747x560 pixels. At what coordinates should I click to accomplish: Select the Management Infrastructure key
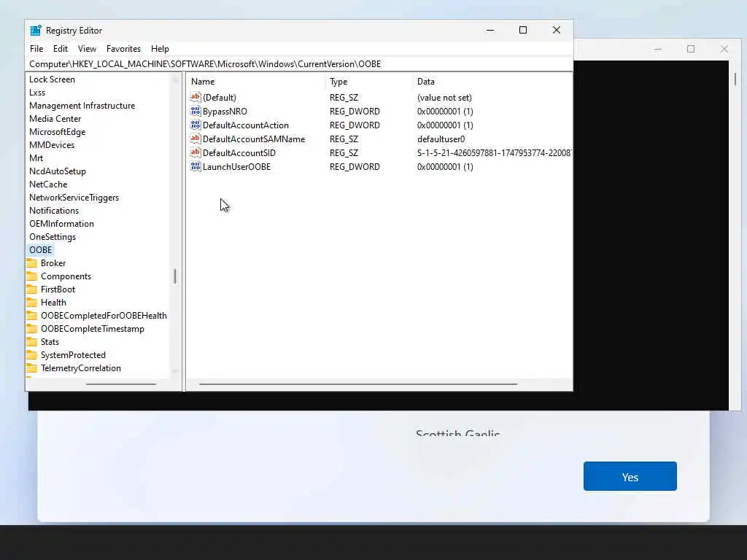[x=82, y=105]
